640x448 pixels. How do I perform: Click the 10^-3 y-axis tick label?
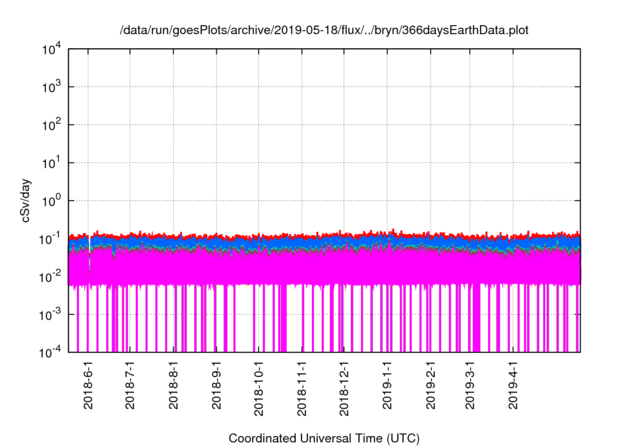point(50,315)
